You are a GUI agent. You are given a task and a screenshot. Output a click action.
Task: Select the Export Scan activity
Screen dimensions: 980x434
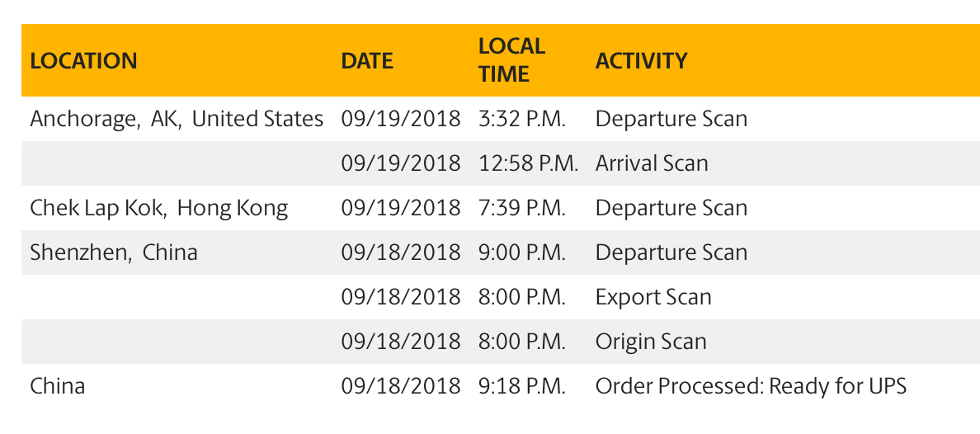click(653, 297)
